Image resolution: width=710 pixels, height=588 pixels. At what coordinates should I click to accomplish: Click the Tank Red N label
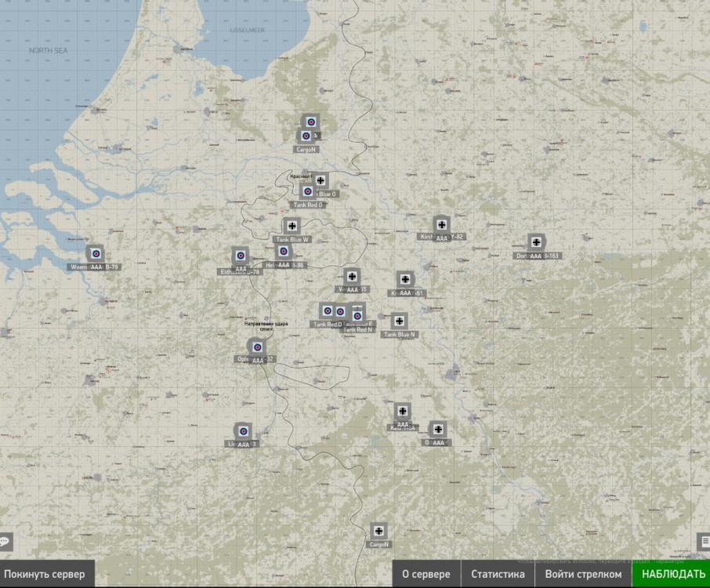point(357,330)
